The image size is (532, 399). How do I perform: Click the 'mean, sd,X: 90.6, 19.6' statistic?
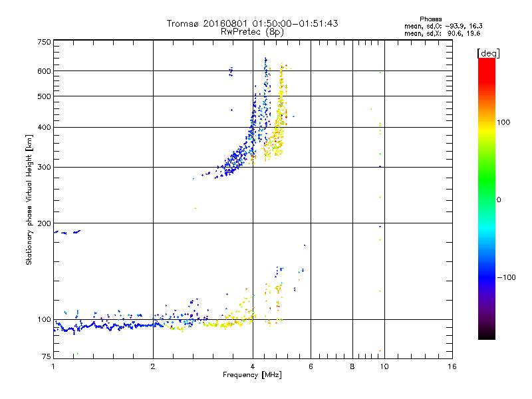[442, 33]
